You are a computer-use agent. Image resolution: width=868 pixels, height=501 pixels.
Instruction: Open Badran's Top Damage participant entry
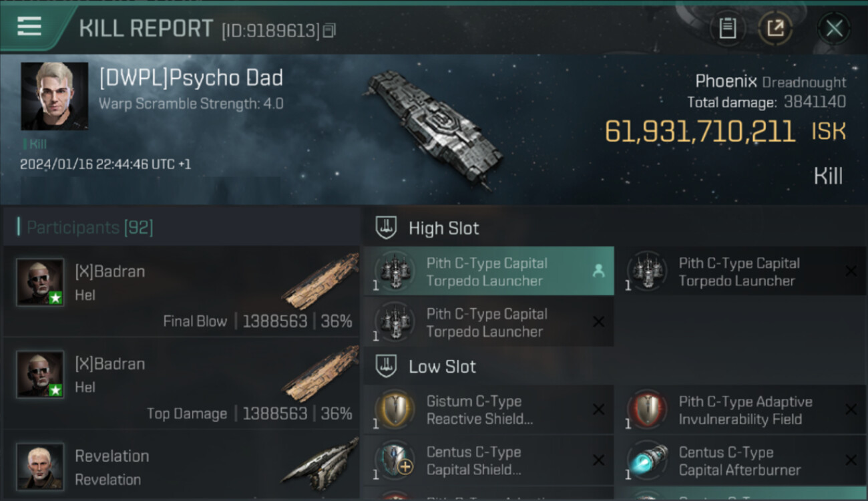(182, 383)
